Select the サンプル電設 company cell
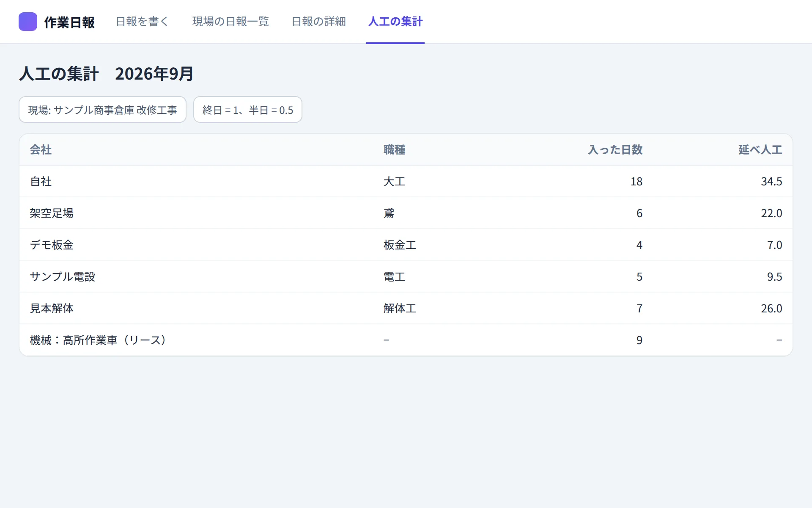The height and width of the screenshot is (508, 812). tap(63, 276)
